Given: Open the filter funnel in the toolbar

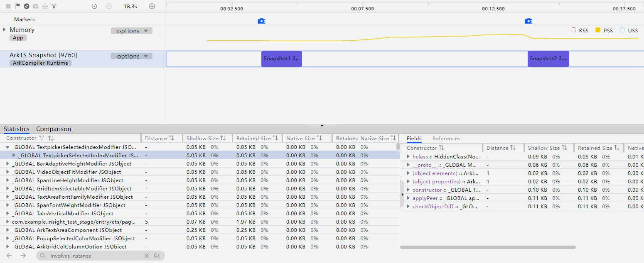Looking at the screenshot, I should [54, 6].
